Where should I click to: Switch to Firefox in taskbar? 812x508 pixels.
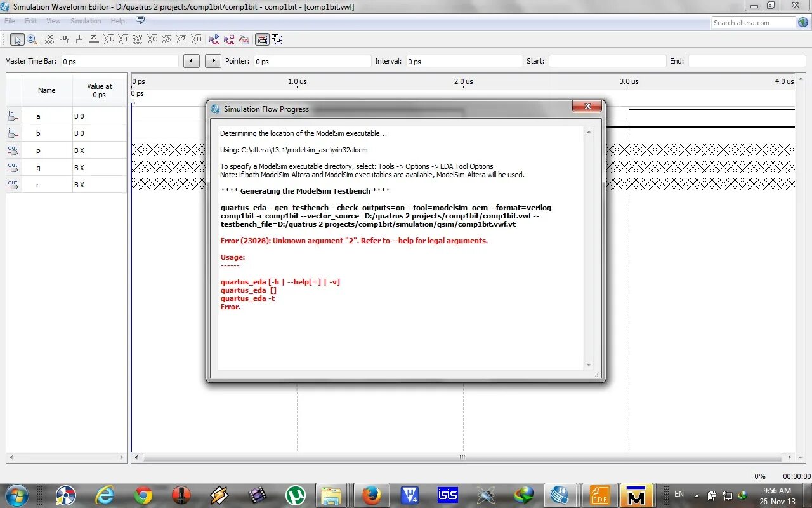click(x=372, y=495)
